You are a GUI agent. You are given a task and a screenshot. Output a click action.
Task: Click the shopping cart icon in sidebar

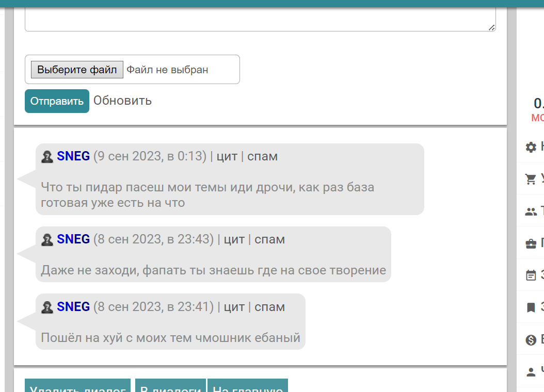[x=531, y=179]
